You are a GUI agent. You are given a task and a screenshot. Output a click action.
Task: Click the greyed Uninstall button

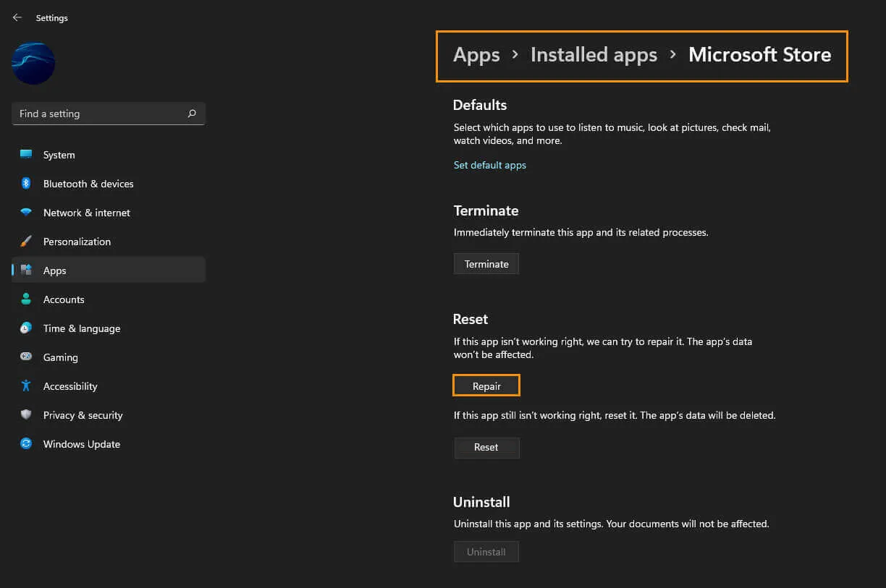coord(486,552)
